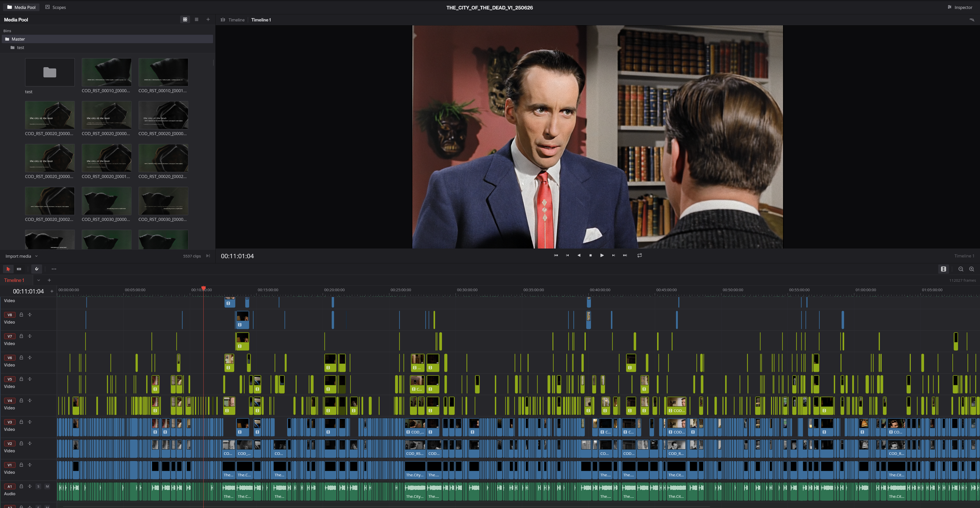
Task: Click the media pool add bin plus
Action: (x=208, y=19)
